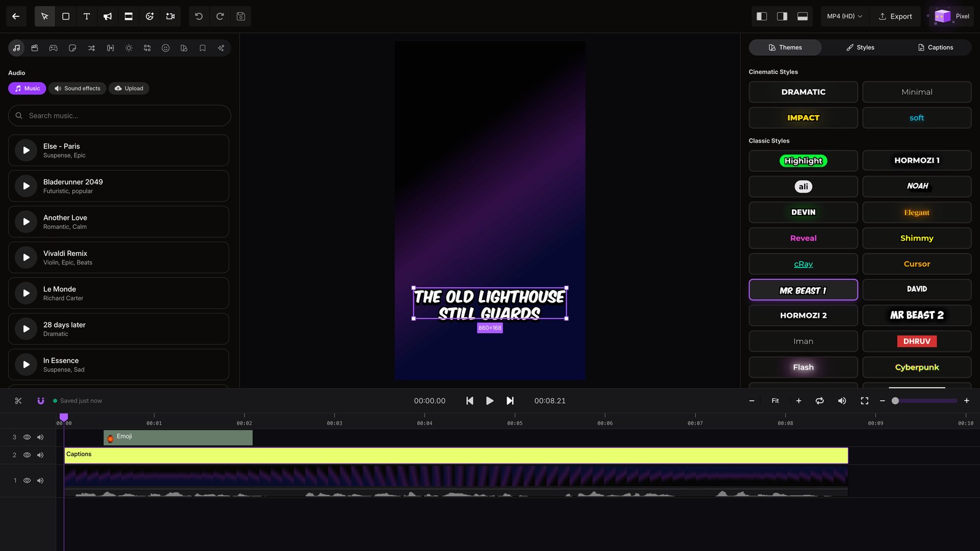Toggle the right sidebar panel layout
The image size is (980, 551).
pyautogui.click(x=782, y=17)
